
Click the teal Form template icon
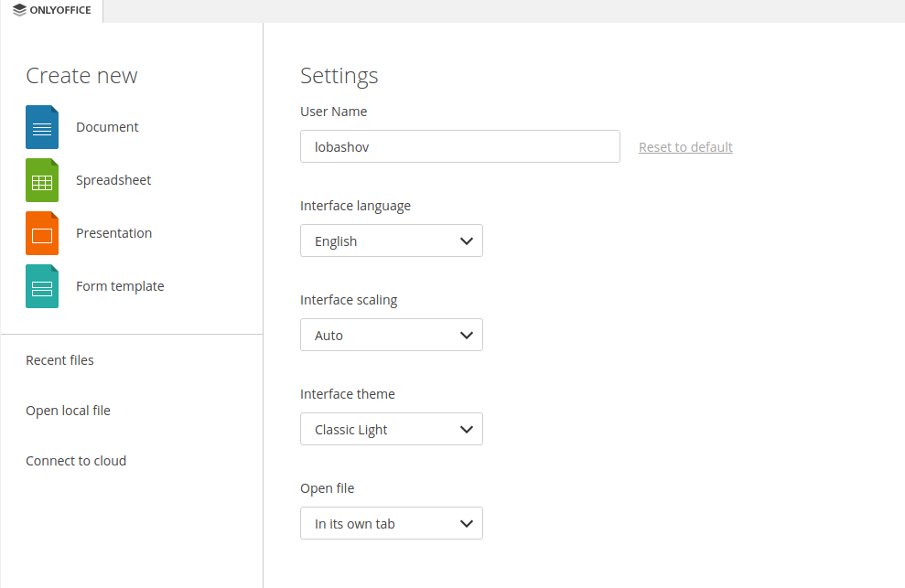point(42,286)
